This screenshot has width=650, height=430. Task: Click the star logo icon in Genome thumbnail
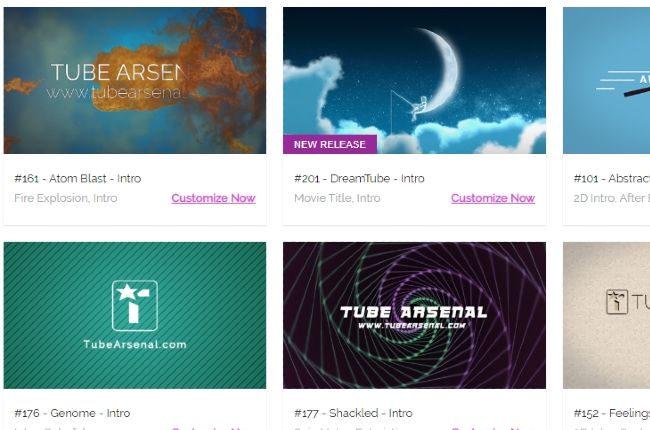(135, 306)
